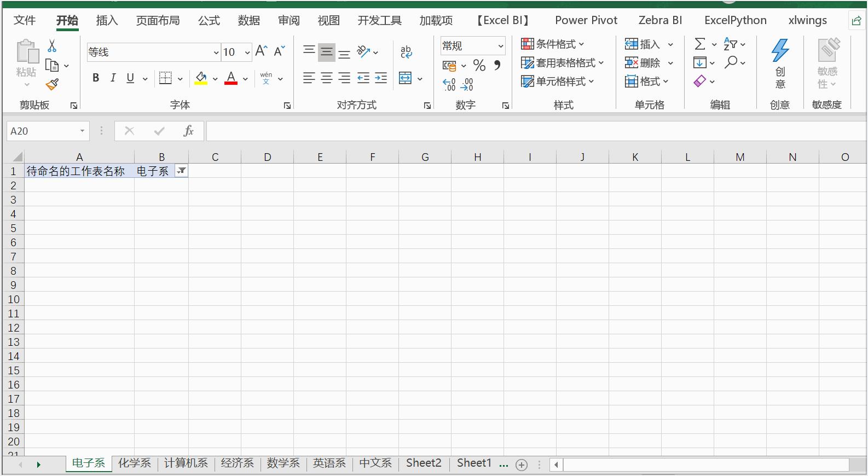Click the yellow fill color swatch
This screenshot has width=868, height=476.
click(x=201, y=78)
